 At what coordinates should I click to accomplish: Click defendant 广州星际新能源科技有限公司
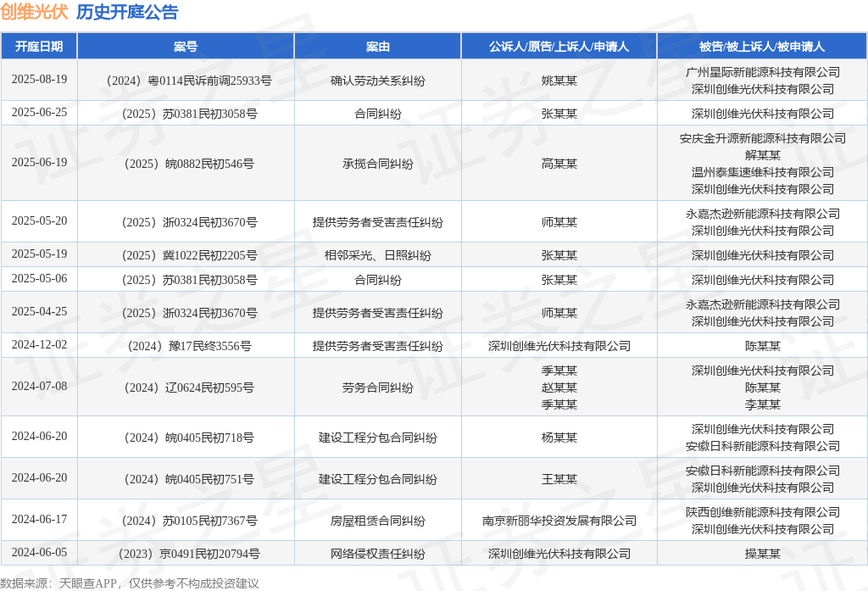[762, 72]
